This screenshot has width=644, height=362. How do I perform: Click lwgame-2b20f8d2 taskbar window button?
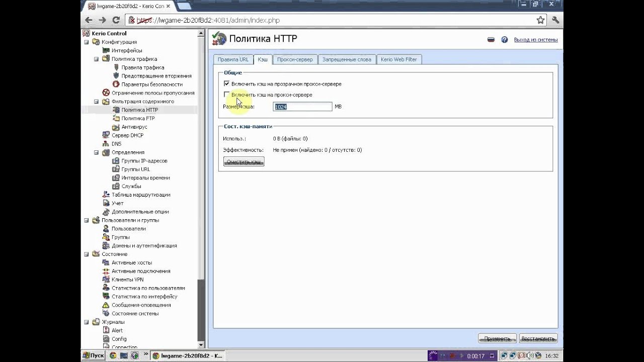pos(187,355)
